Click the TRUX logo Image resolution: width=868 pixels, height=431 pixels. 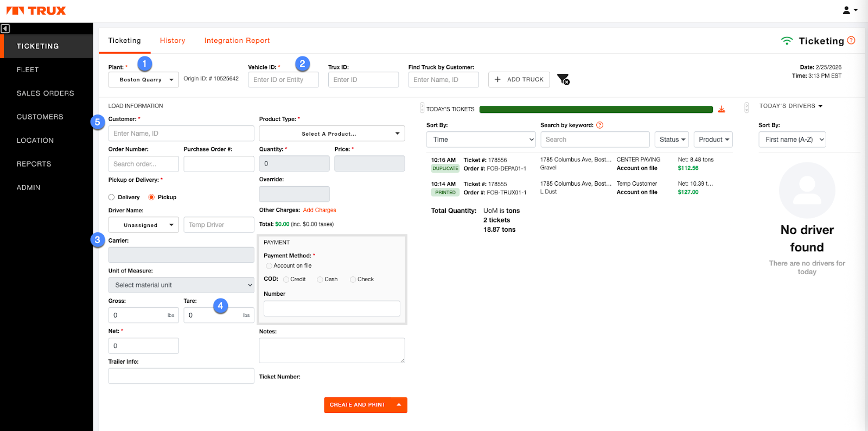(x=36, y=11)
